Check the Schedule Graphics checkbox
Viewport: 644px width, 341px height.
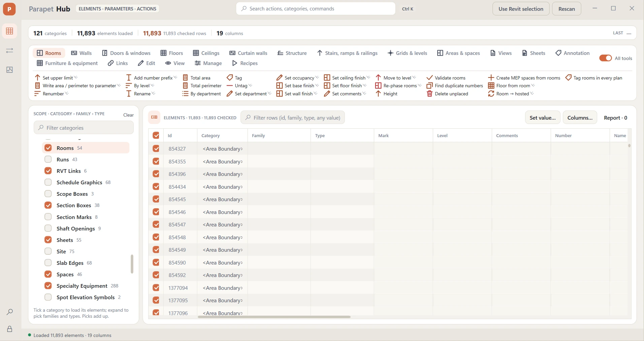(48, 182)
